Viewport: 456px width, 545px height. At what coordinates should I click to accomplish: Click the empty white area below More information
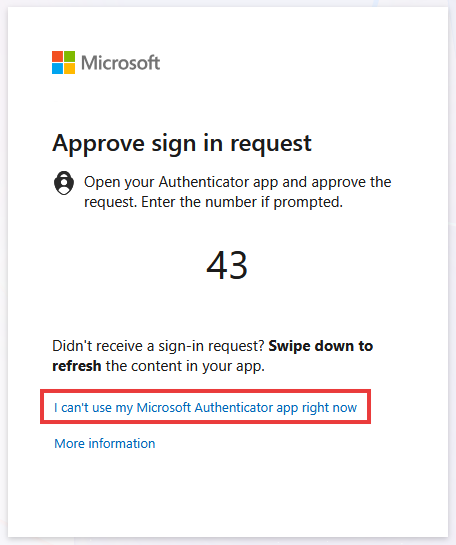(x=228, y=494)
